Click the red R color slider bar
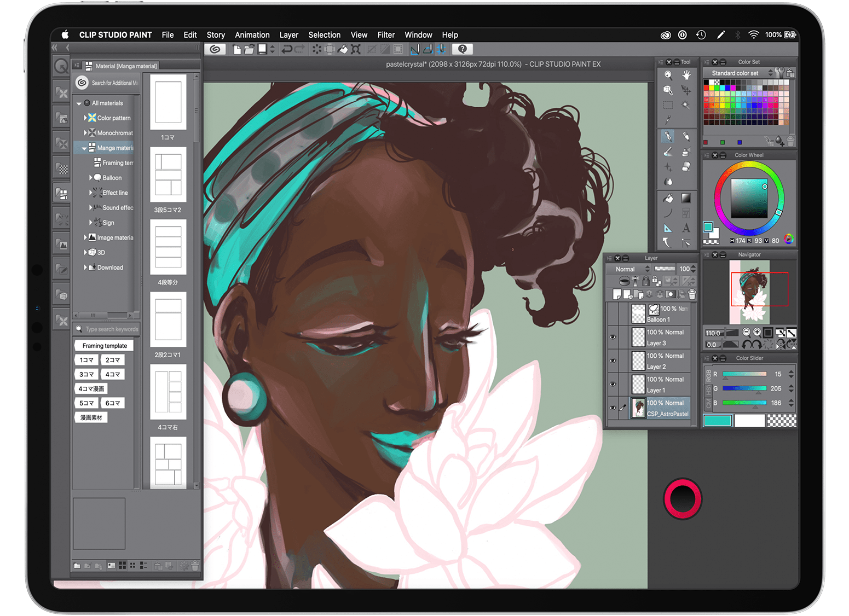The width and height of the screenshot is (849, 616). [x=744, y=374]
